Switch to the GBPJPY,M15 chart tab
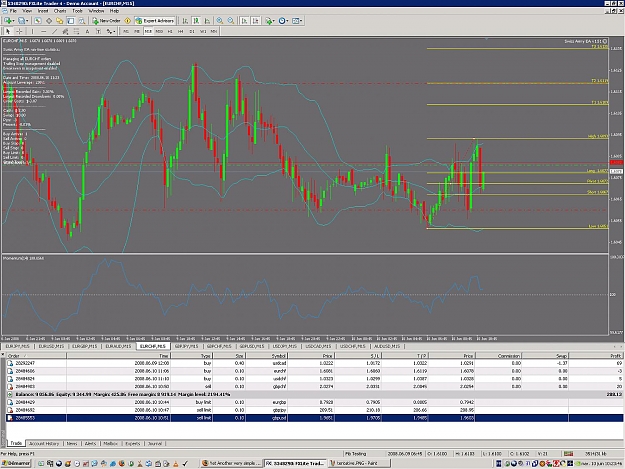 186,346
